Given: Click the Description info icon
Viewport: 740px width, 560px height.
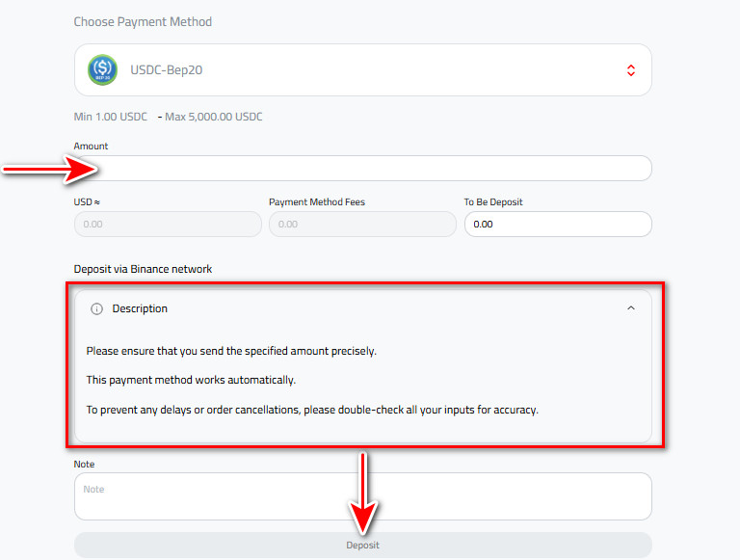Looking at the screenshot, I should tap(96, 308).
